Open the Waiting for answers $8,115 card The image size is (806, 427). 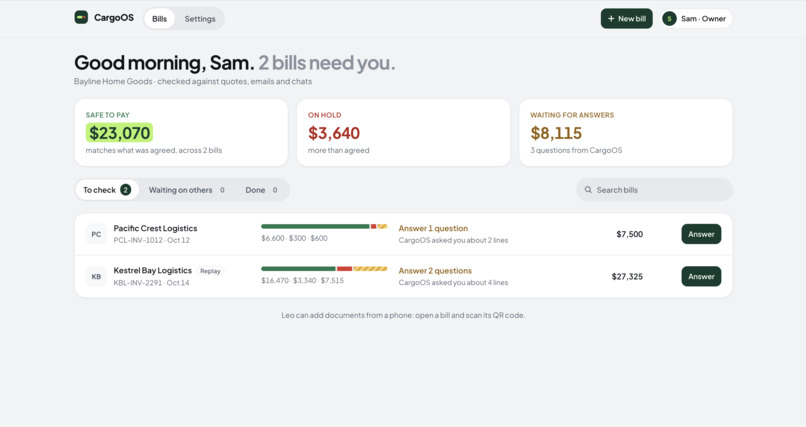point(626,133)
